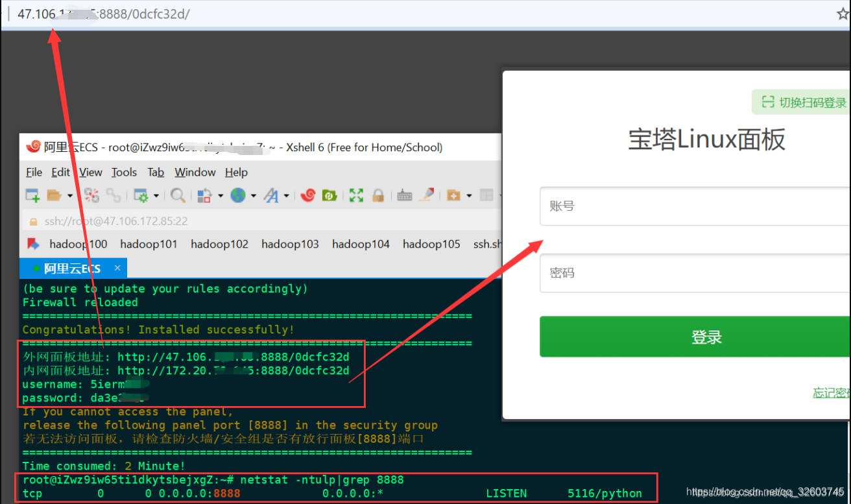The height and width of the screenshot is (504, 851).
Task: Click the keyboard Key Mapping icon
Action: tap(405, 195)
